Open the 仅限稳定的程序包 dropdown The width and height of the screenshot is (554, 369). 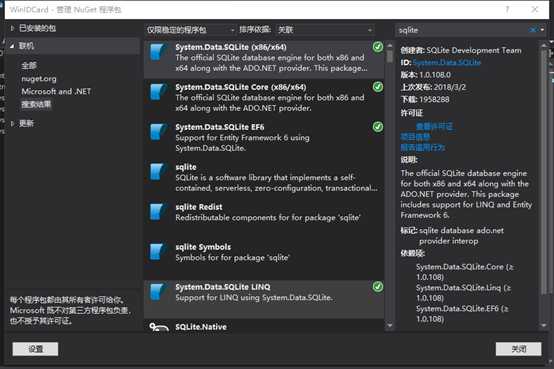(x=191, y=30)
